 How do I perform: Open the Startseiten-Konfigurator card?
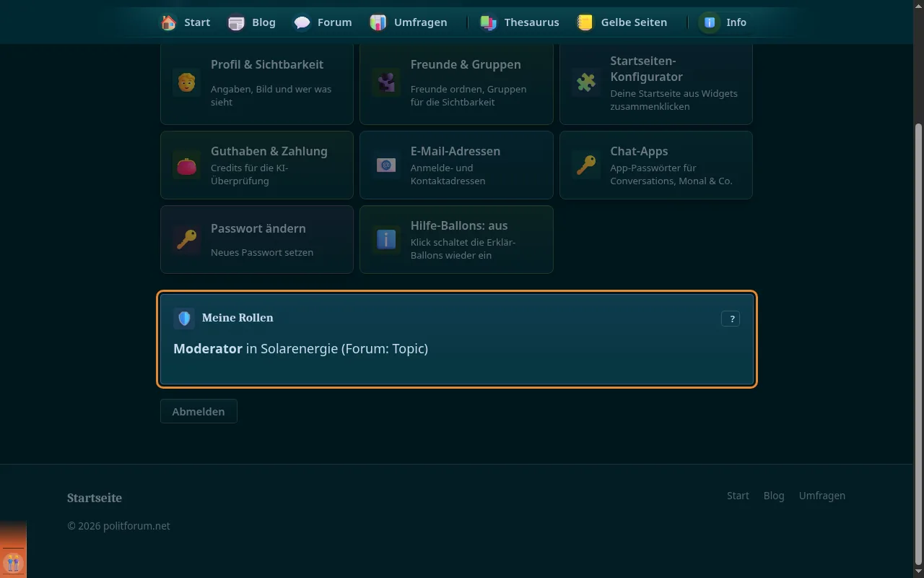click(656, 82)
